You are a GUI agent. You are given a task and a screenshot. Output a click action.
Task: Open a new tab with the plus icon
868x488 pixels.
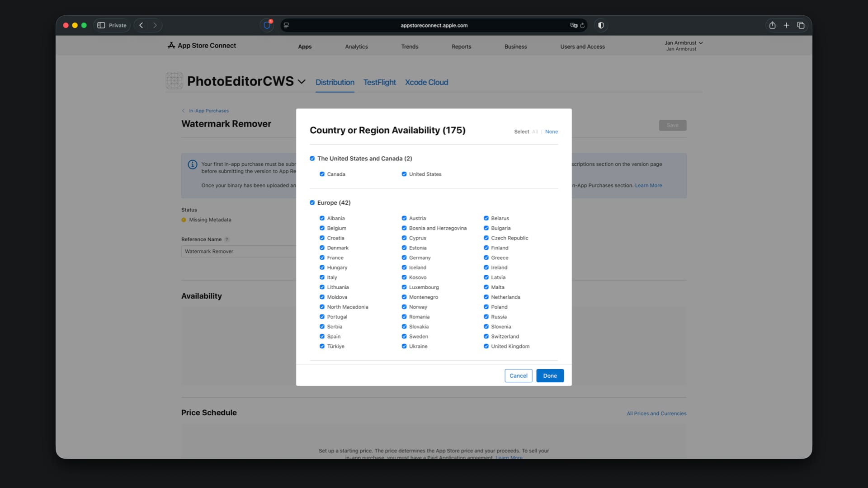click(x=786, y=25)
